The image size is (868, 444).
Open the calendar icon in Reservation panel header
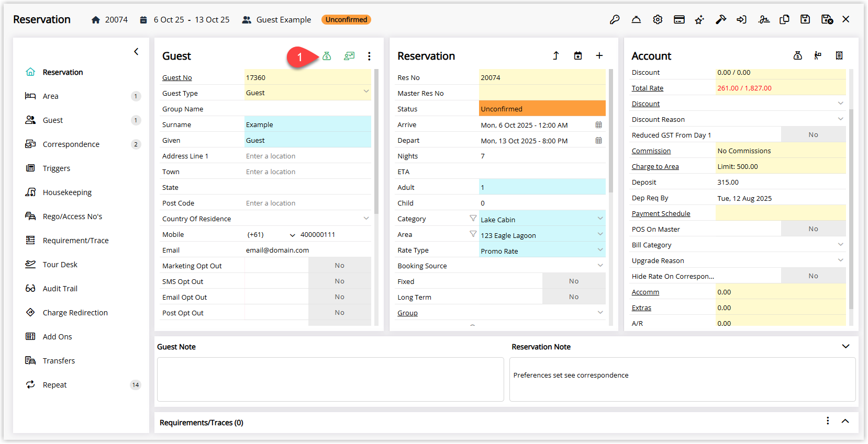point(578,55)
